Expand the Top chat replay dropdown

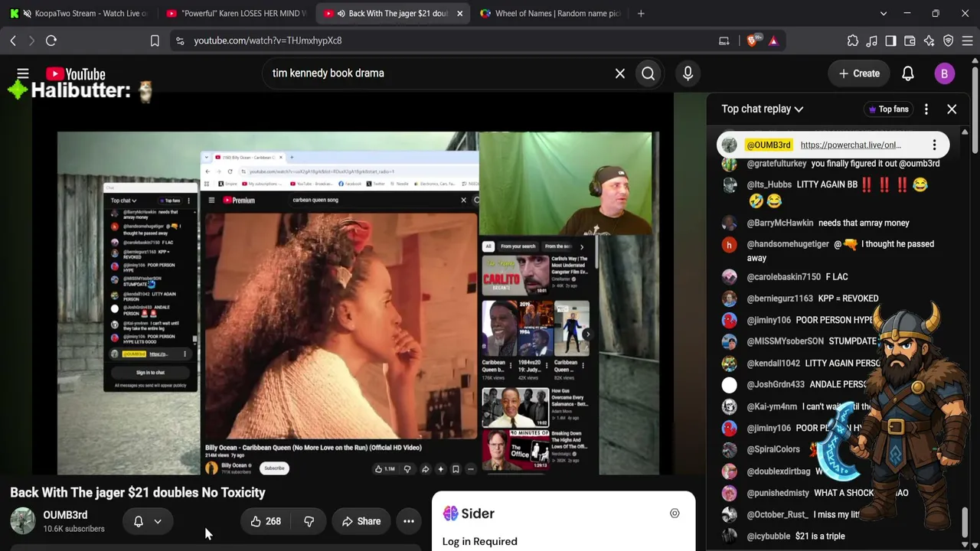(x=763, y=109)
